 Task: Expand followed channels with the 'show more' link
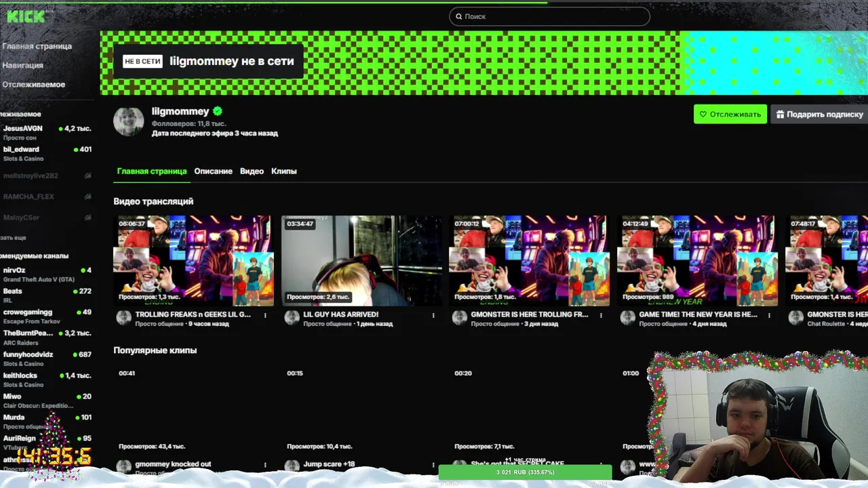pos(13,238)
